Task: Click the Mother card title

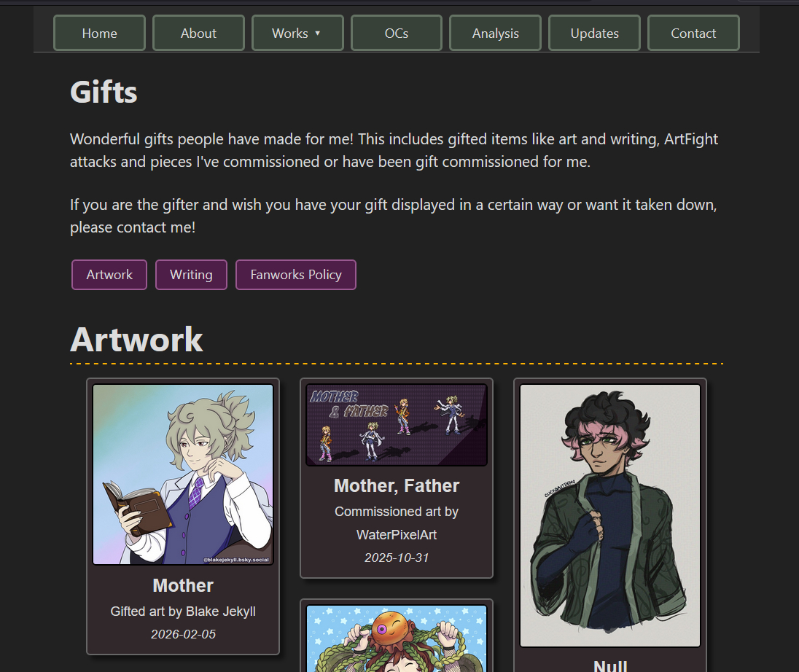Action: point(183,585)
